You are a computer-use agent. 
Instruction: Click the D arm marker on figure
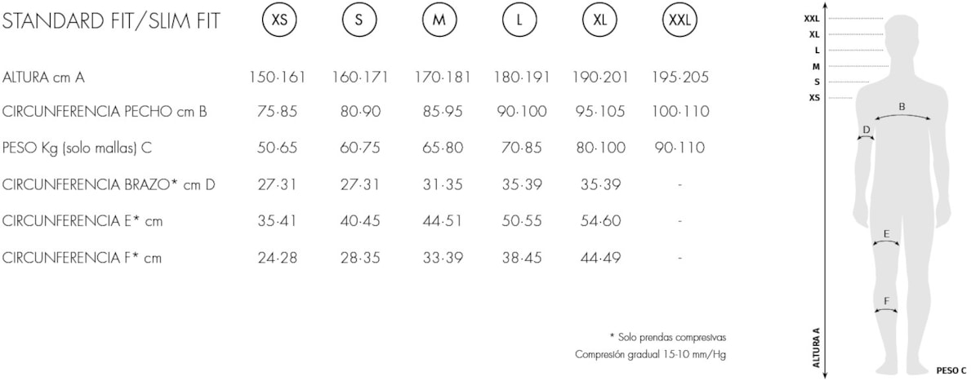tap(866, 133)
